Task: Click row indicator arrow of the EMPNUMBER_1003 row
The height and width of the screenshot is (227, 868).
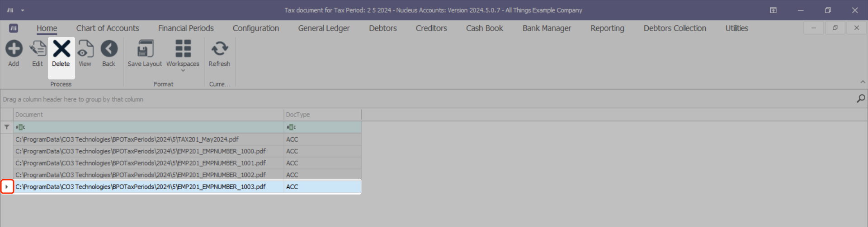Action: pos(7,186)
